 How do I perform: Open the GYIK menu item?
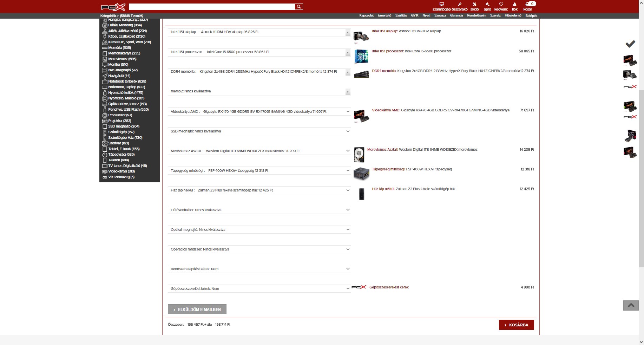coord(415,15)
